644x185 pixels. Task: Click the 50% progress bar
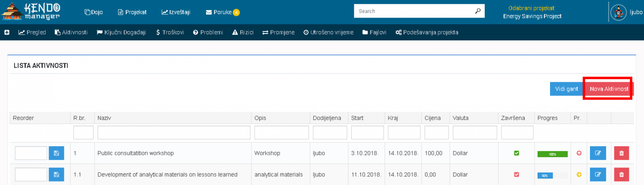point(553,175)
